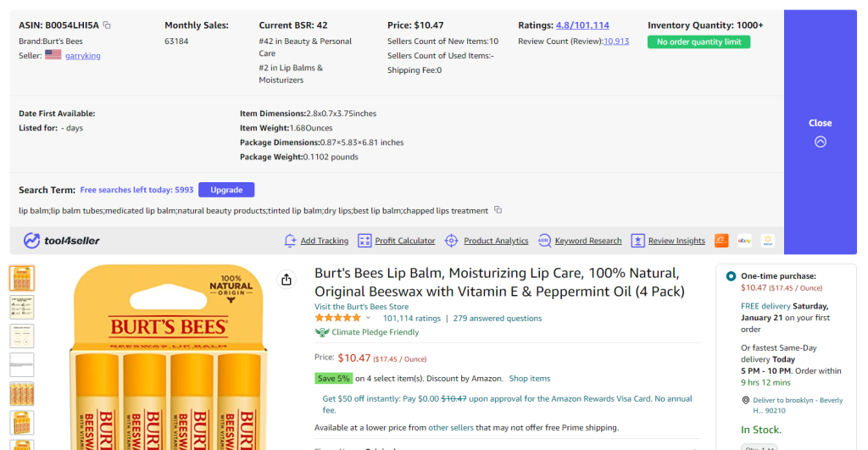Select the orange-bordered selected product thumbnail

[21, 279]
